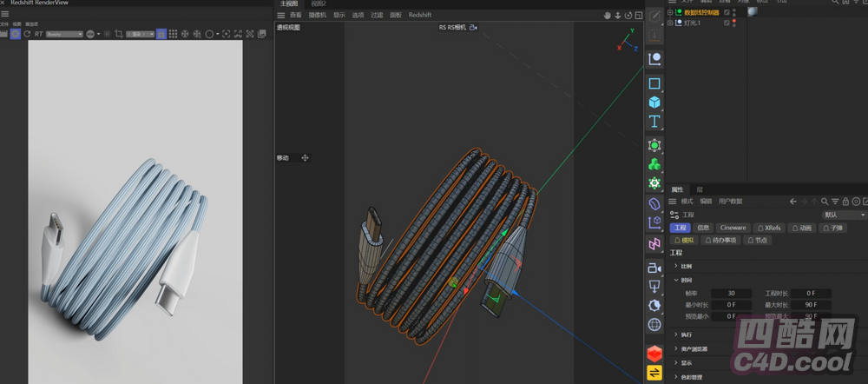868x384 pixels.
Task: Open the Redshift menu in viewport
Action: [419, 15]
